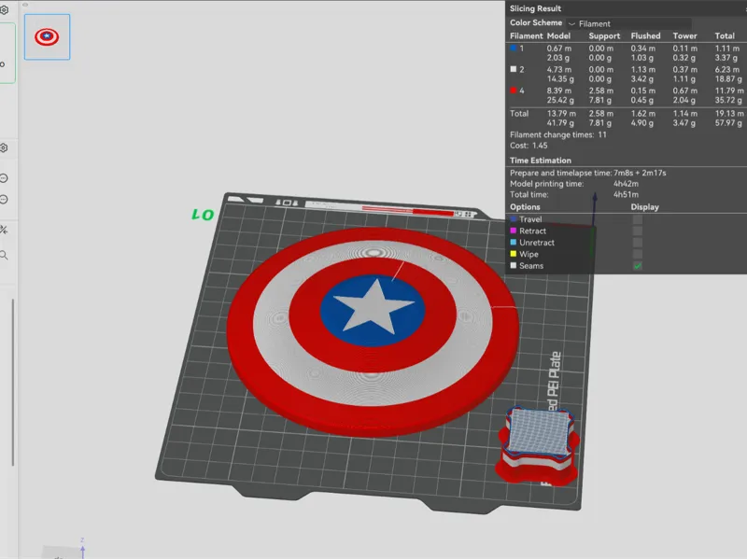Click the 4.73 m model value for filament 2
Viewport: 747px width, 560px height.
click(x=558, y=69)
